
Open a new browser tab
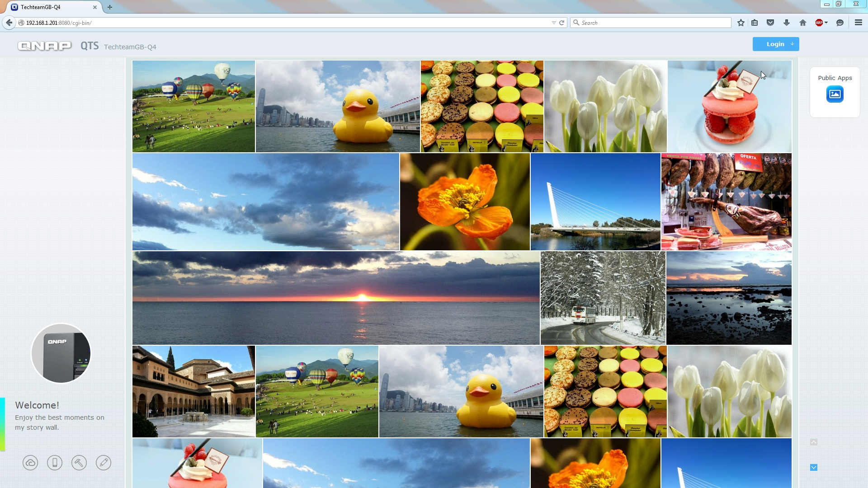click(110, 7)
